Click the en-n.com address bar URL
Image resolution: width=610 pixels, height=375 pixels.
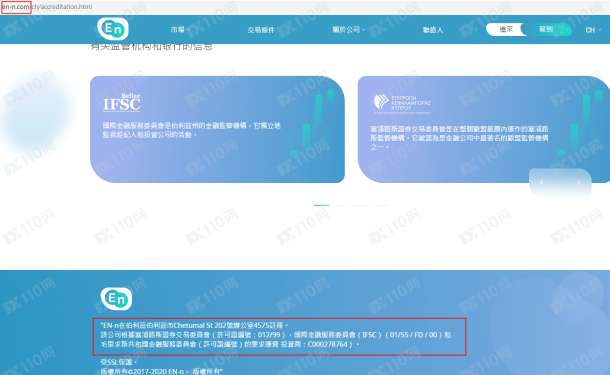[47, 7]
